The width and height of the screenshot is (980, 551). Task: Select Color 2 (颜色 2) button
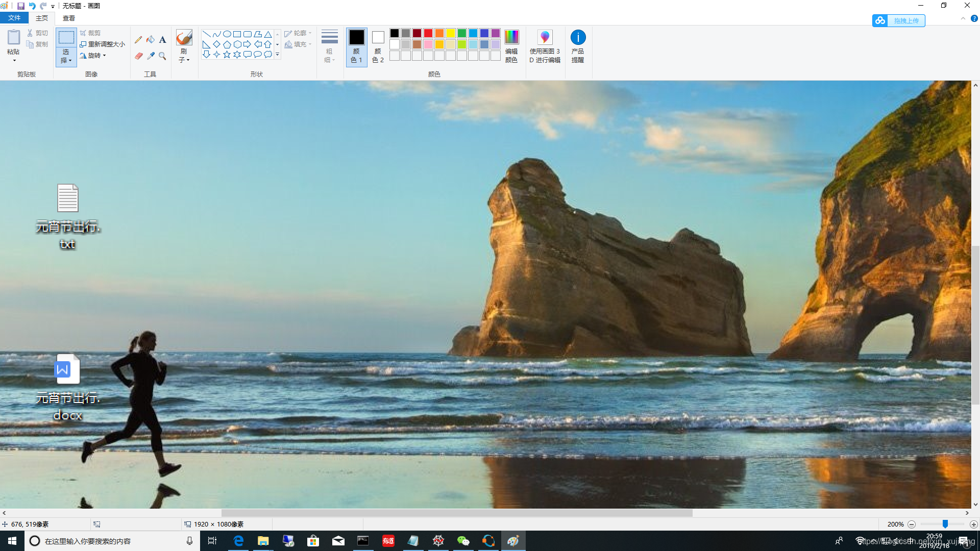tap(378, 46)
